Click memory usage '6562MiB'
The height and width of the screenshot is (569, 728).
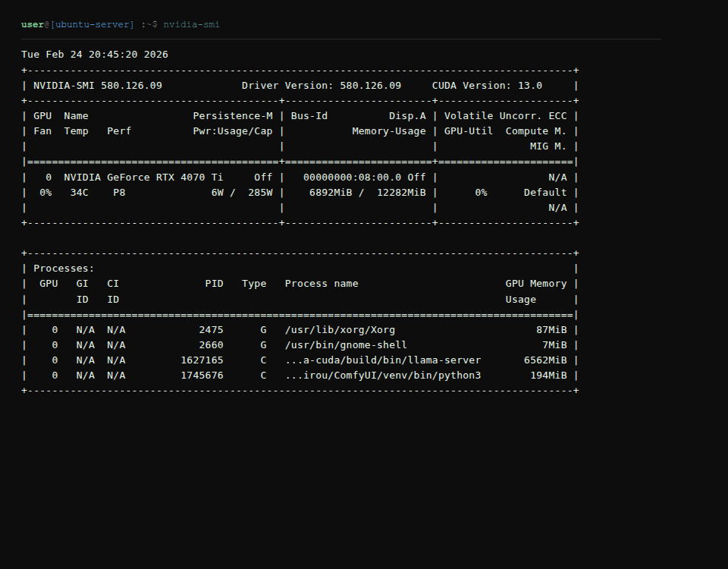point(545,360)
